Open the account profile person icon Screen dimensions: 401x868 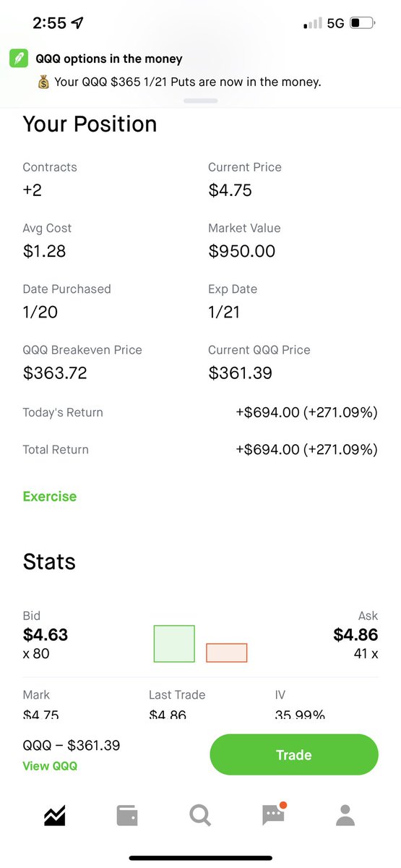346,815
